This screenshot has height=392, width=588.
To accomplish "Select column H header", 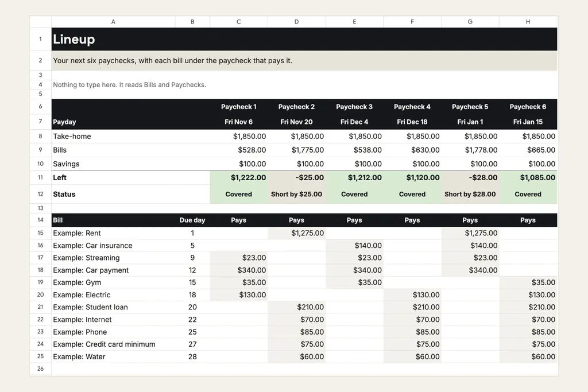I will pyautogui.click(x=528, y=22).
